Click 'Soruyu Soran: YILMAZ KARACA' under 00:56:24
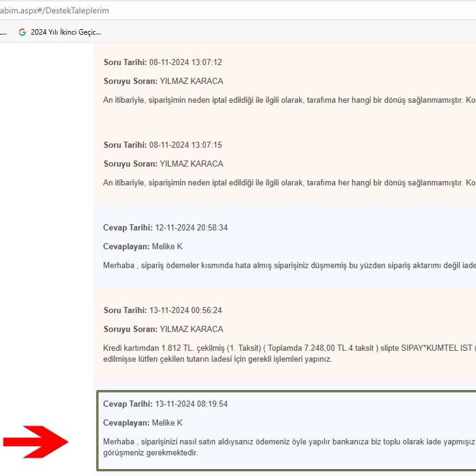Screen dimensions: 476x476 [x=164, y=329]
